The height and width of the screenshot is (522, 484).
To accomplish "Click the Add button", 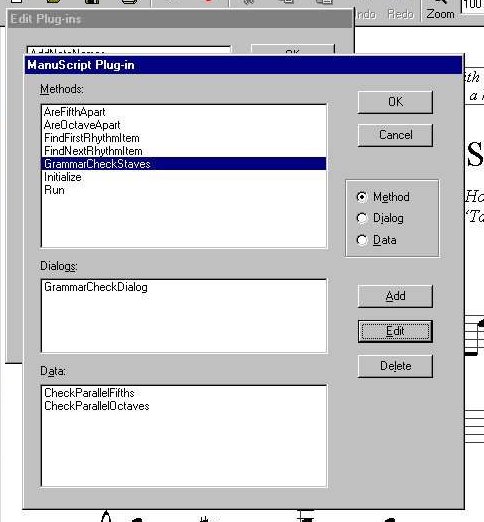I will tap(395, 296).
